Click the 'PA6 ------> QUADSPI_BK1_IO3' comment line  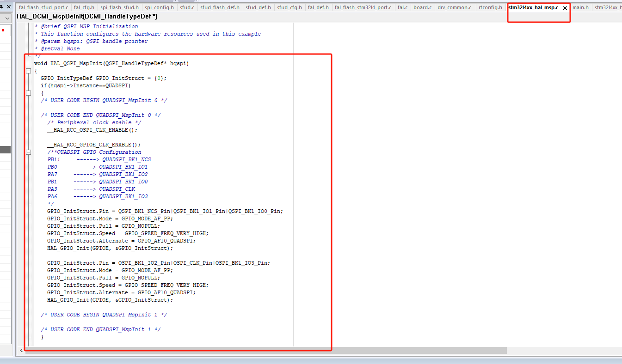coord(98,196)
